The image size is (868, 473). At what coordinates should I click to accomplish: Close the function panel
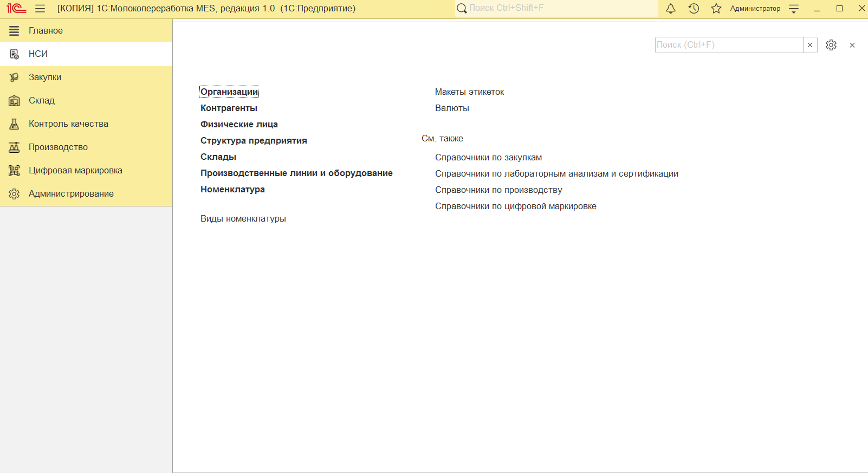852,46
